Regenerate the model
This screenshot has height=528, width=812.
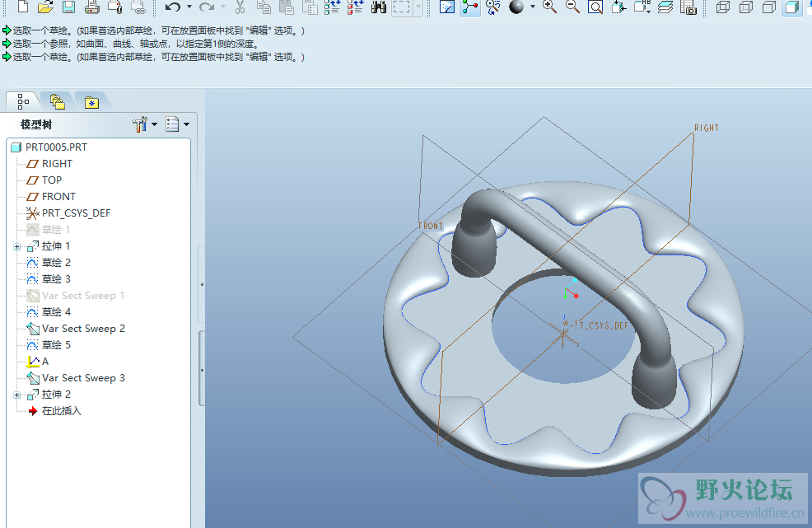point(333,7)
